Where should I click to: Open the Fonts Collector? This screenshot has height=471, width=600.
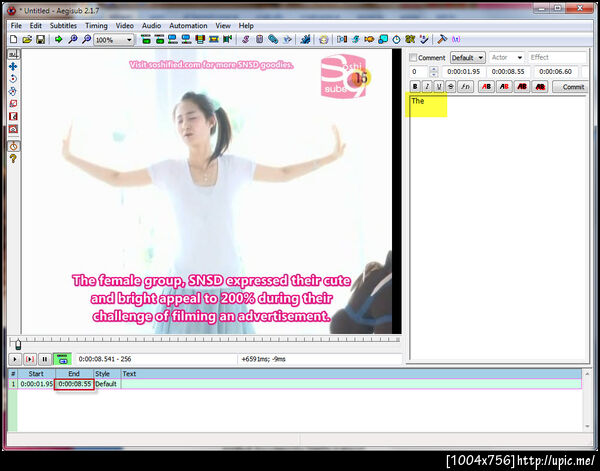287,39
